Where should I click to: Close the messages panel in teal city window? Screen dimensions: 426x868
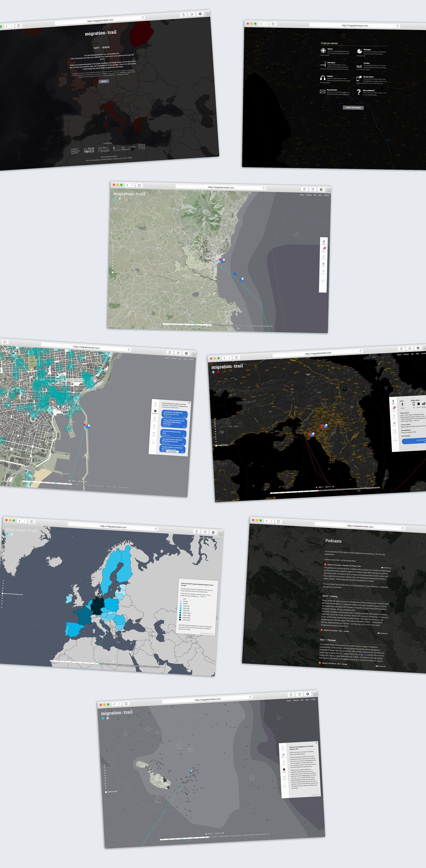coord(189,403)
